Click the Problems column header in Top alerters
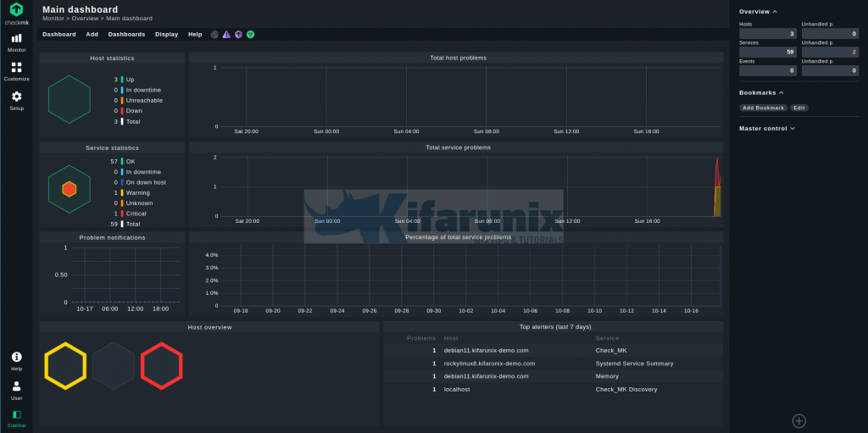The width and height of the screenshot is (868, 433). [421, 338]
